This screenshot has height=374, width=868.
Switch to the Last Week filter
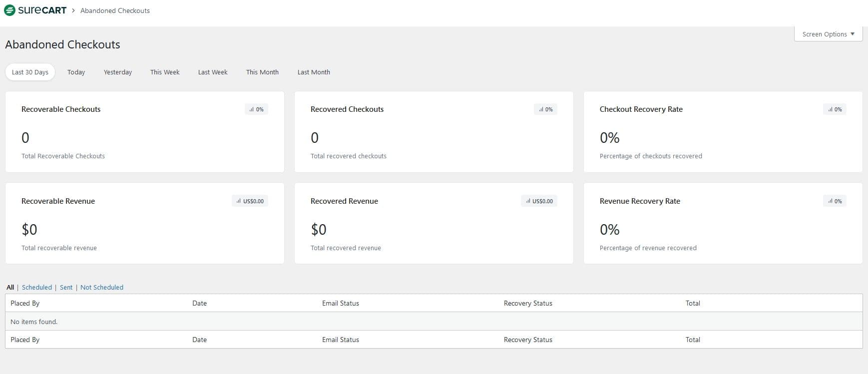213,72
